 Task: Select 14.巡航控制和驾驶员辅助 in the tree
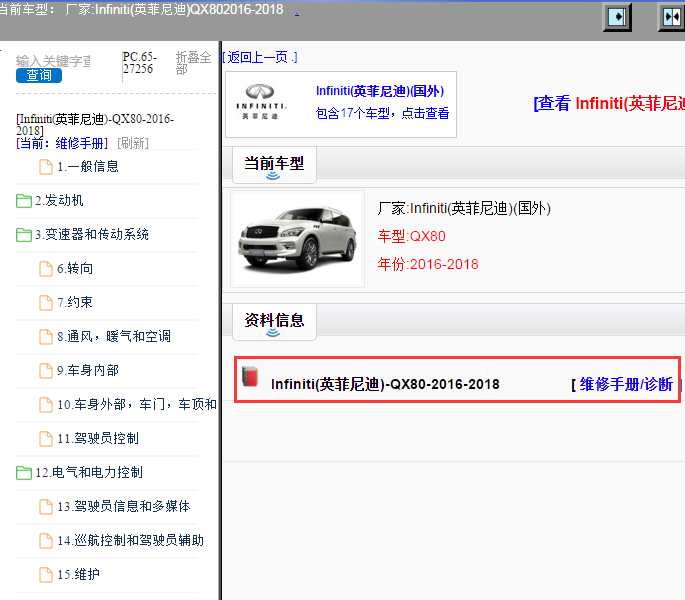(131, 541)
